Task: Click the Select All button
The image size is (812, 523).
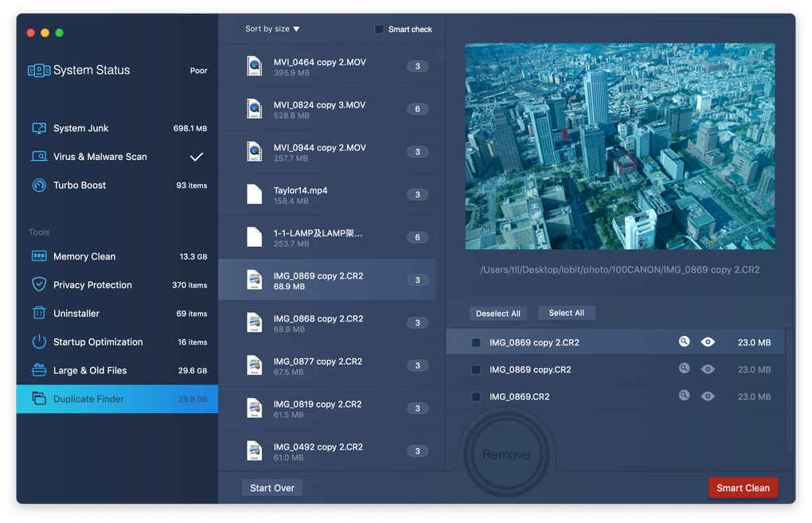Action: [x=566, y=313]
